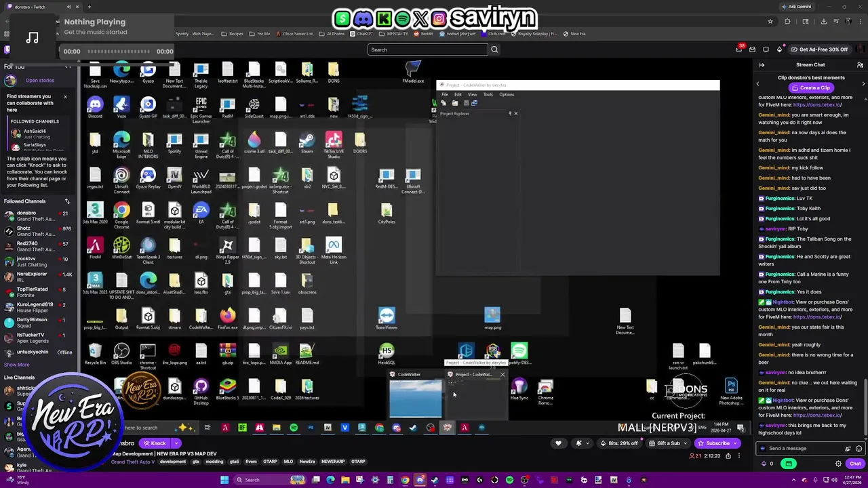
Task: Open Windows Start button on taskbar
Action: pyautogui.click(x=224, y=480)
